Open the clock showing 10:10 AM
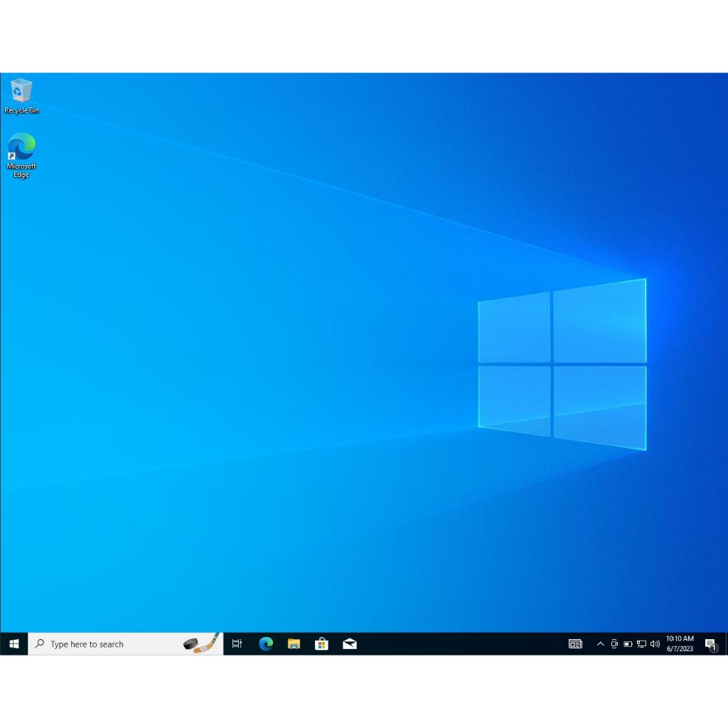This screenshot has height=728, width=728. [x=680, y=644]
